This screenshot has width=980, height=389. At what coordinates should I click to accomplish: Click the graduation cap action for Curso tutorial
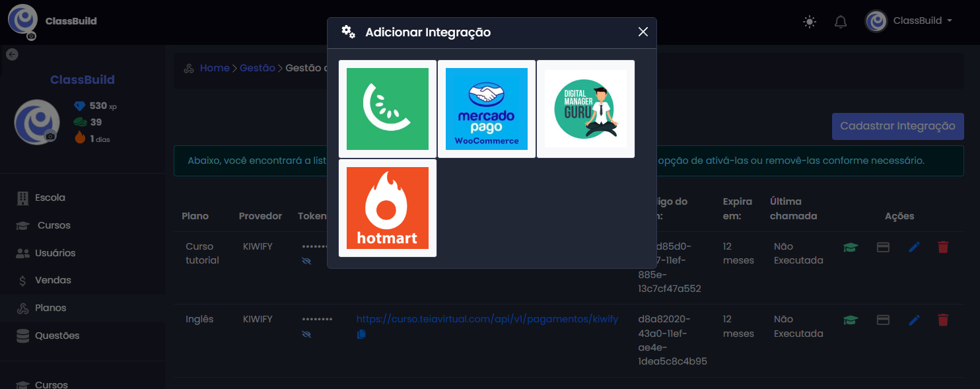click(x=851, y=247)
